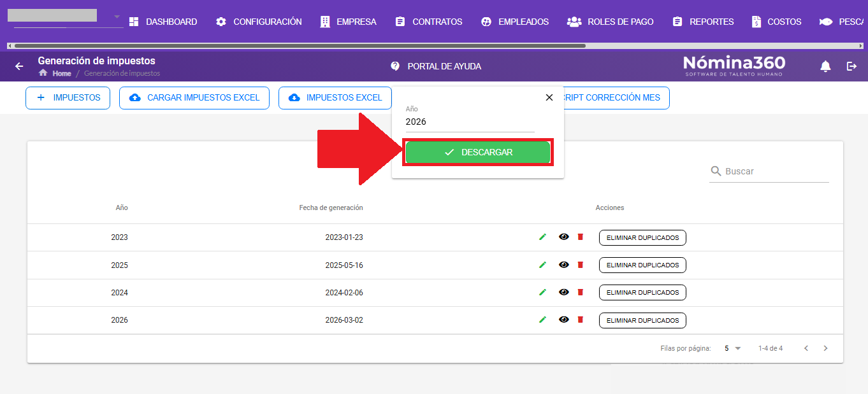Open the COSTOS menu
Screen dimensions: 868x394
click(777, 22)
